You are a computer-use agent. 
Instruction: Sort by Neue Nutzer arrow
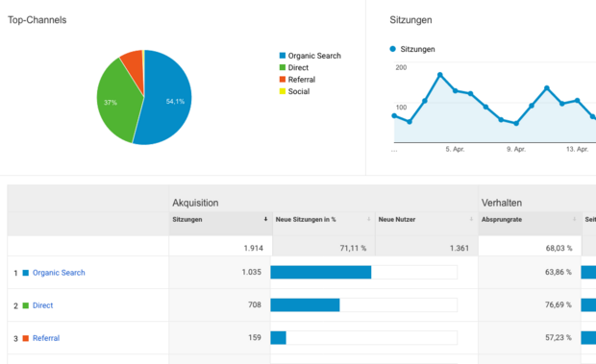471,219
